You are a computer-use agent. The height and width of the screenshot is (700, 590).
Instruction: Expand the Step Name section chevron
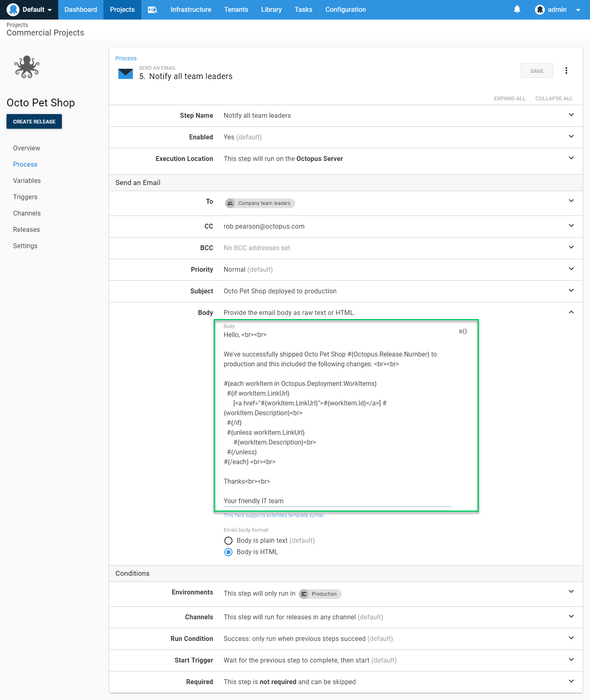pos(571,115)
